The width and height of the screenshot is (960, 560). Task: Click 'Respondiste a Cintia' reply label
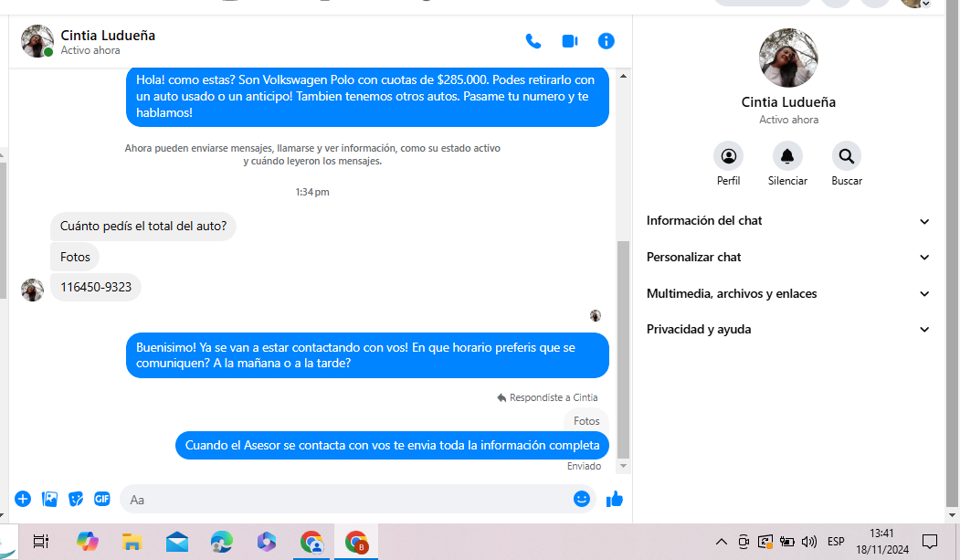pos(547,397)
